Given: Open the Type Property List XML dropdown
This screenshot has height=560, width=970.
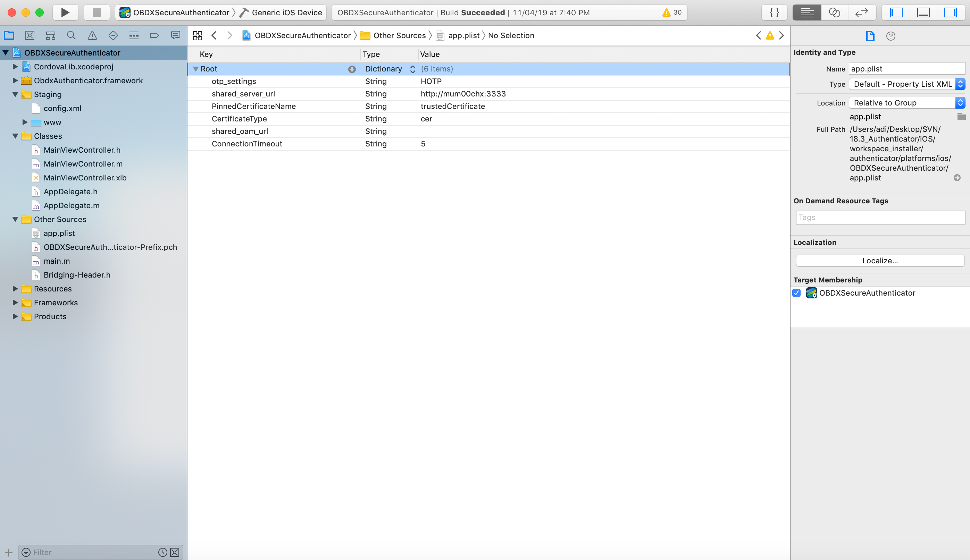Looking at the screenshot, I should (x=906, y=84).
